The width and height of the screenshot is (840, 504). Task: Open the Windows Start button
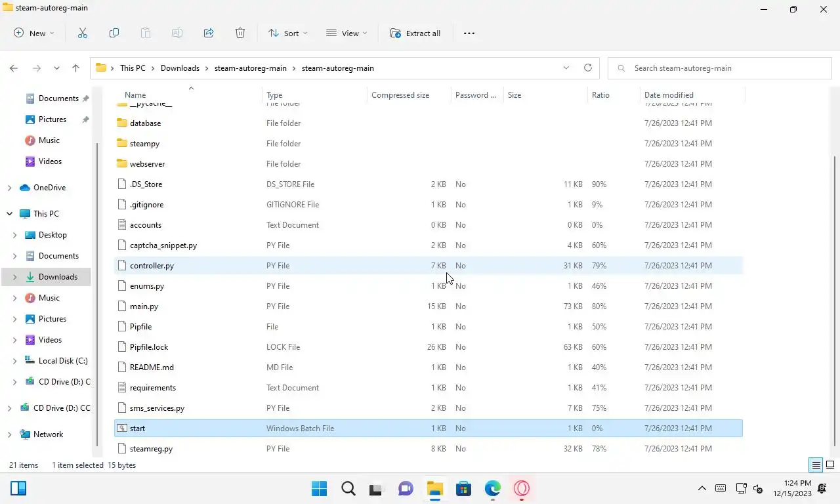coord(320,488)
